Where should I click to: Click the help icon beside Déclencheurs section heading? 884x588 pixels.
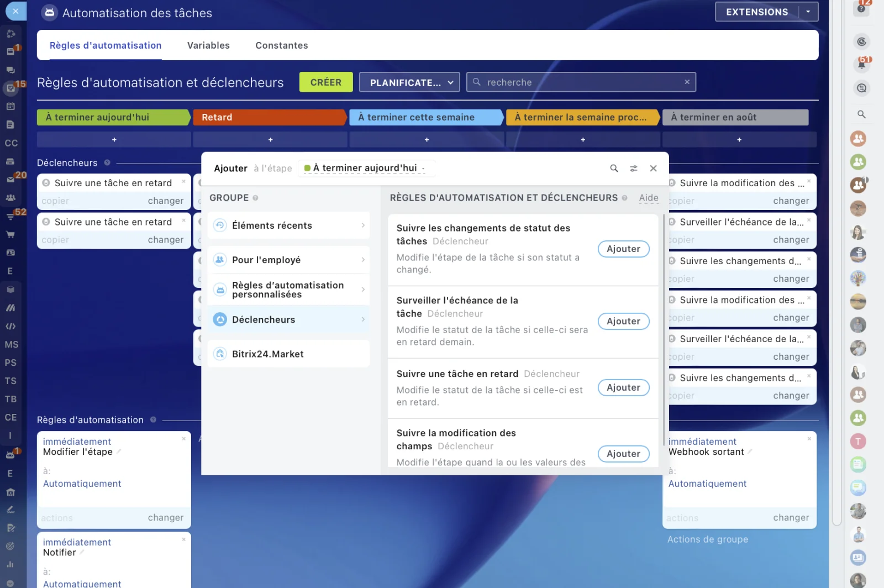(107, 162)
